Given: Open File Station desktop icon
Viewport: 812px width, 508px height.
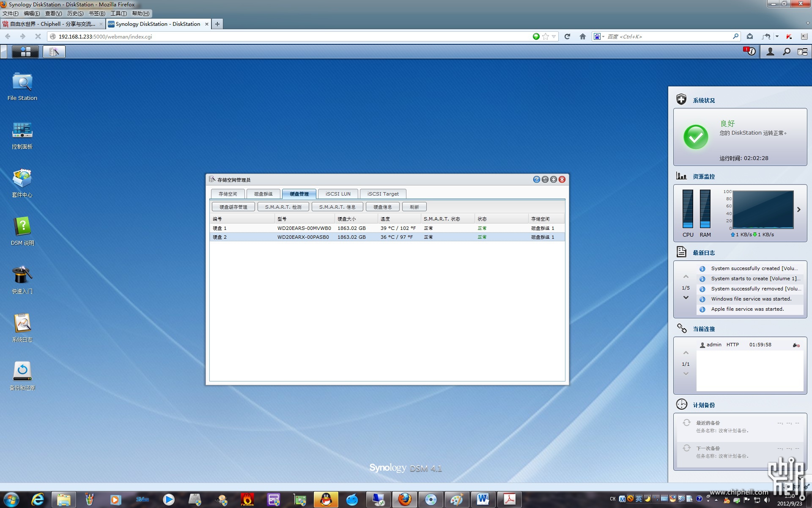Looking at the screenshot, I should coord(22,86).
